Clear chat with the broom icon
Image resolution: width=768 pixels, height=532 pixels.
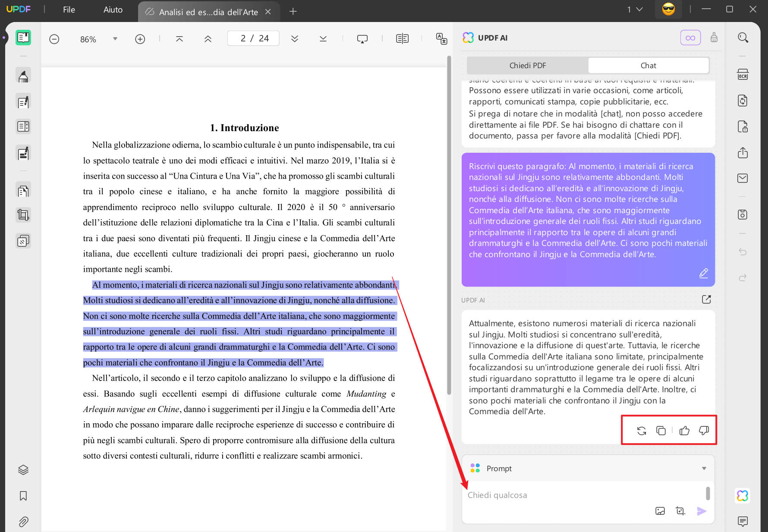coord(714,38)
